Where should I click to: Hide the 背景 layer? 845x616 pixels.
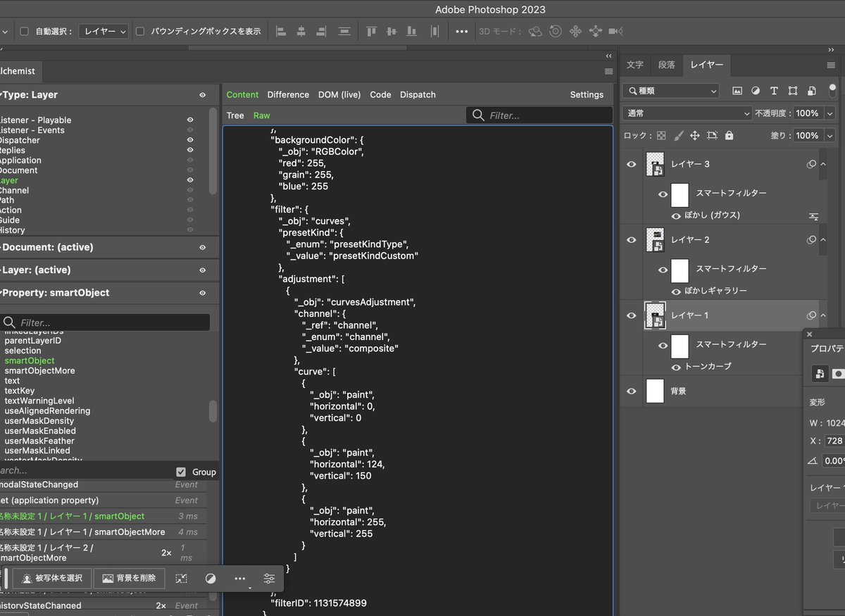tap(631, 391)
